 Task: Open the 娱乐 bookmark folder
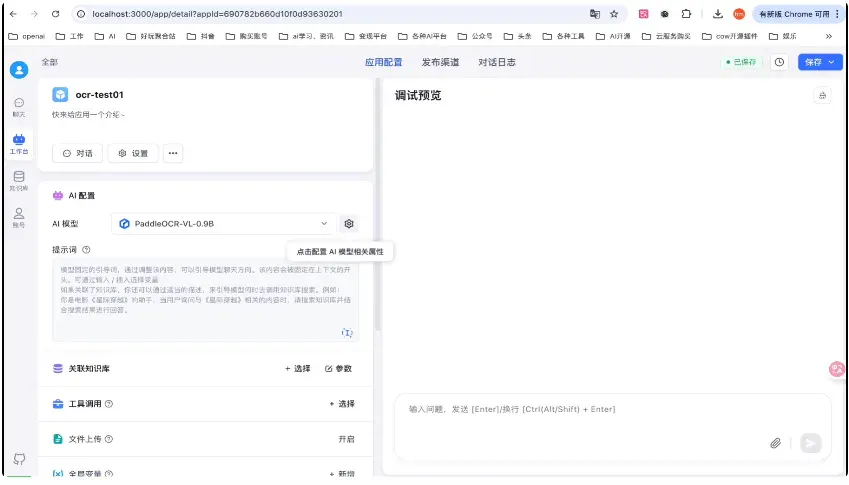(x=783, y=36)
